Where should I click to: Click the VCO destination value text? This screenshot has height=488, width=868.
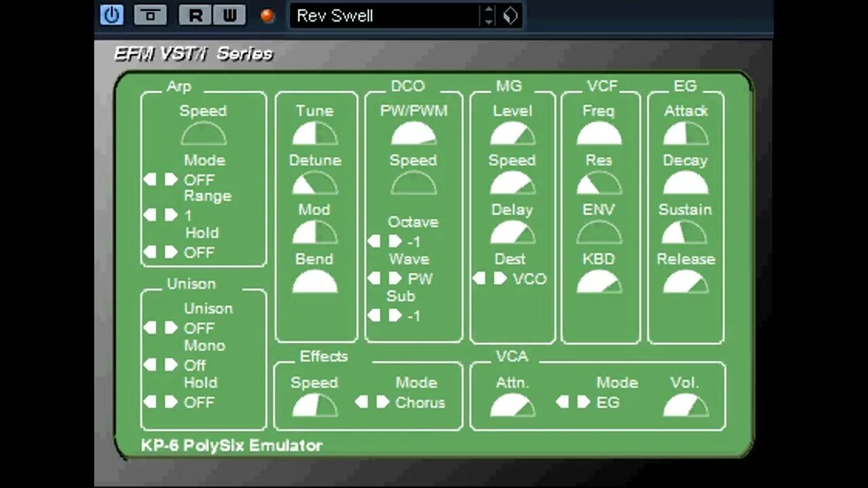[x=530, y=279]
